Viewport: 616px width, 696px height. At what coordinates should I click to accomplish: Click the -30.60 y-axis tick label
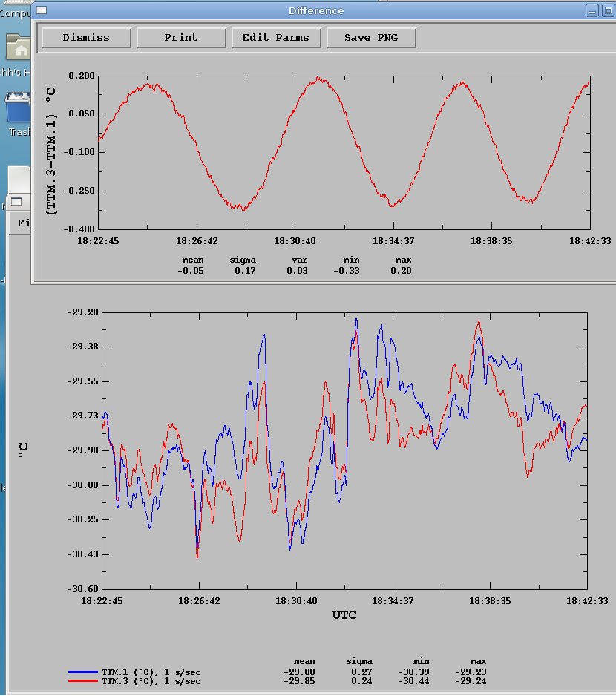point(82,589)
